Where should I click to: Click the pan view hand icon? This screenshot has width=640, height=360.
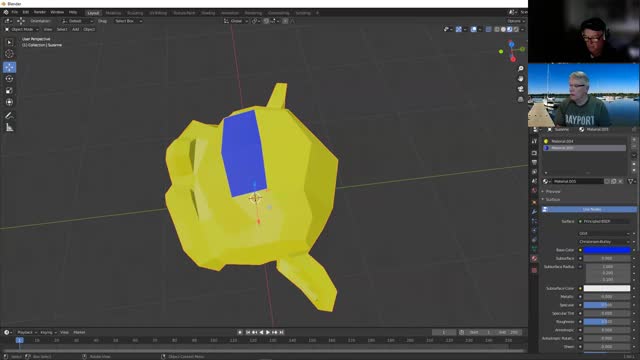pos(520,79)
